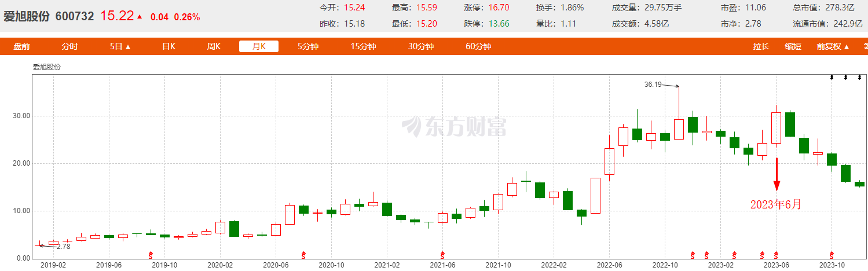Switch to 日K daily chart

(x=169, y=47)
